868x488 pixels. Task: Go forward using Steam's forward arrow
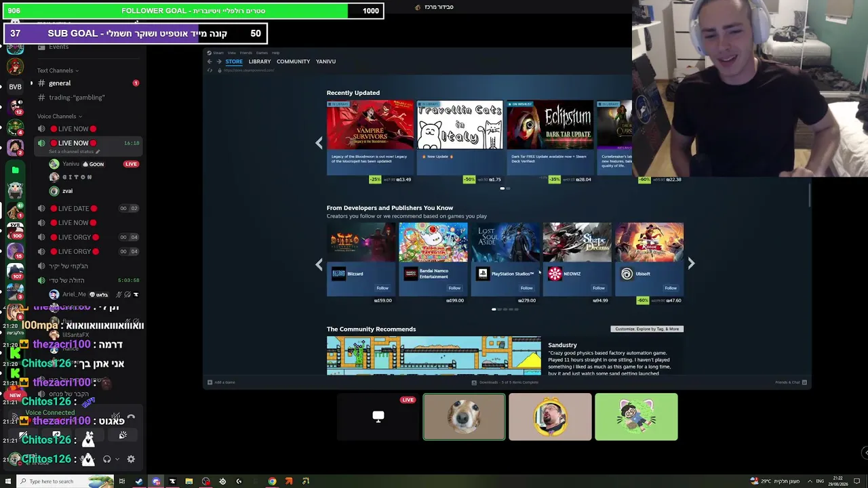click(x=219, y=62)
